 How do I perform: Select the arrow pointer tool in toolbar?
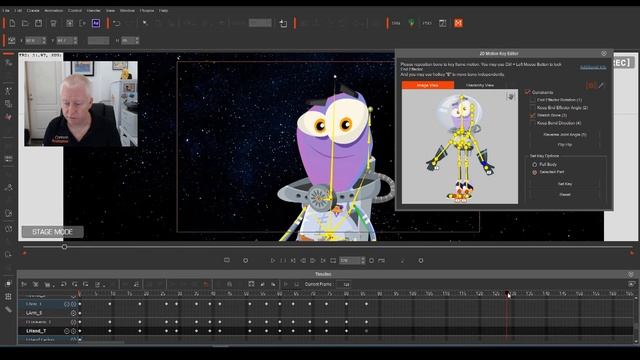coord(145,23)
